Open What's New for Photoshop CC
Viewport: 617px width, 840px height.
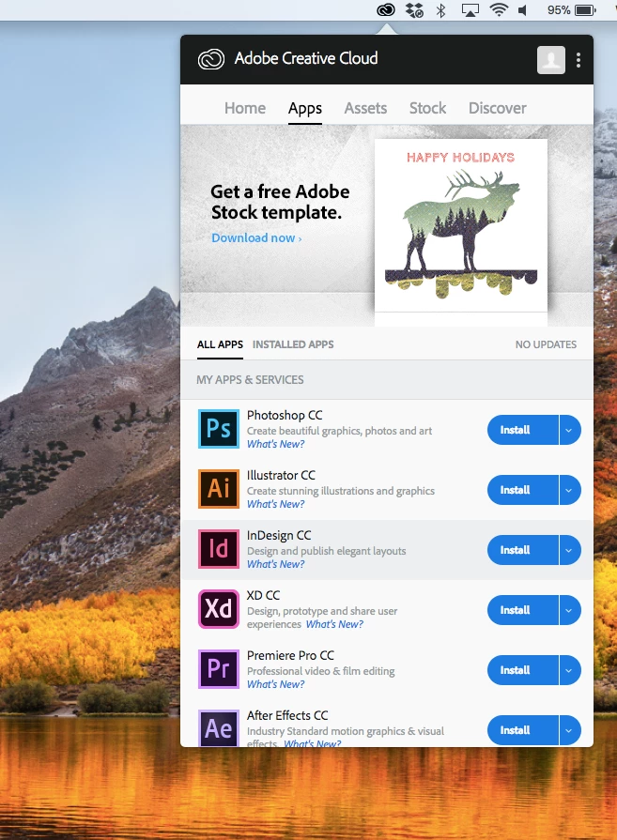point(275,444)
